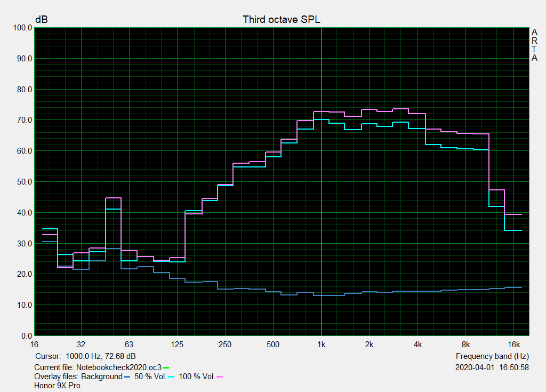546x392 pixels.
Task: Click the pink 100 % Vol. swatch
Action: [220, 377]
